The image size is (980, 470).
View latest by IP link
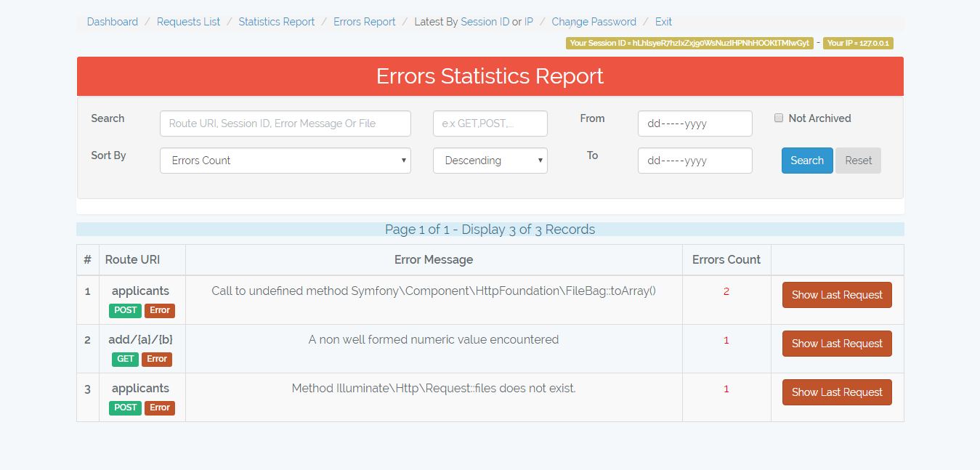529,22
